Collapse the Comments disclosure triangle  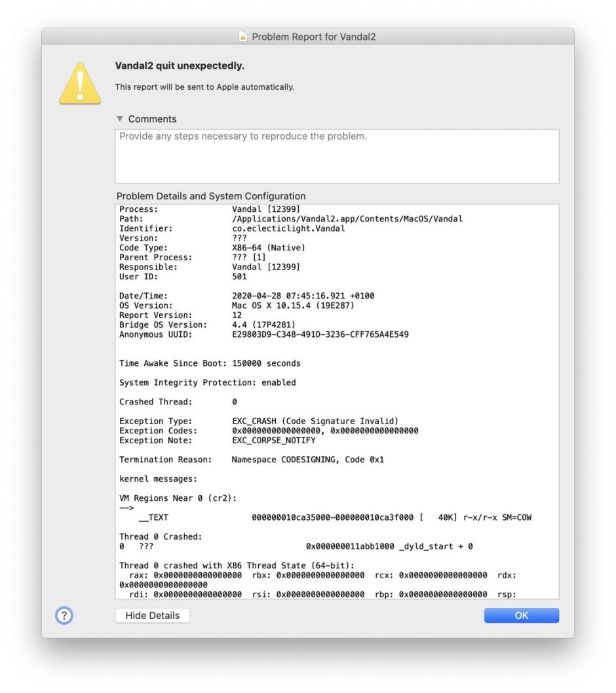[119, 119]
